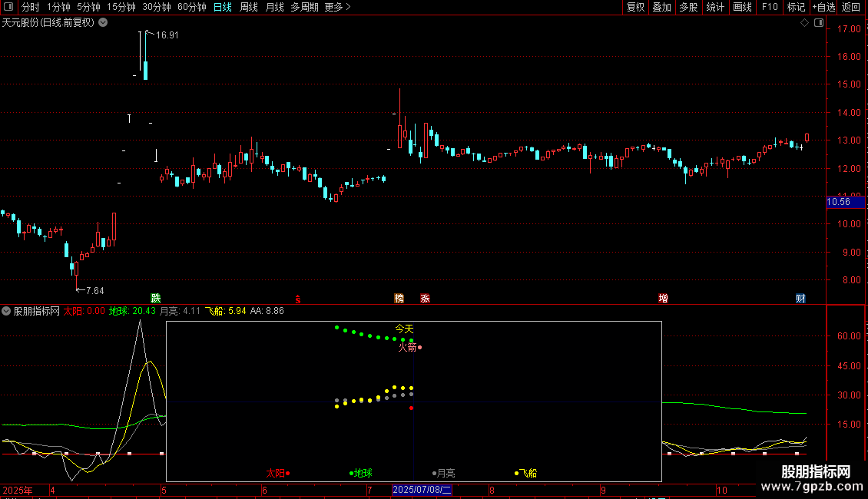868x499 pixels.
Task: Click the red $ event marker
Action: coord(297,299)
